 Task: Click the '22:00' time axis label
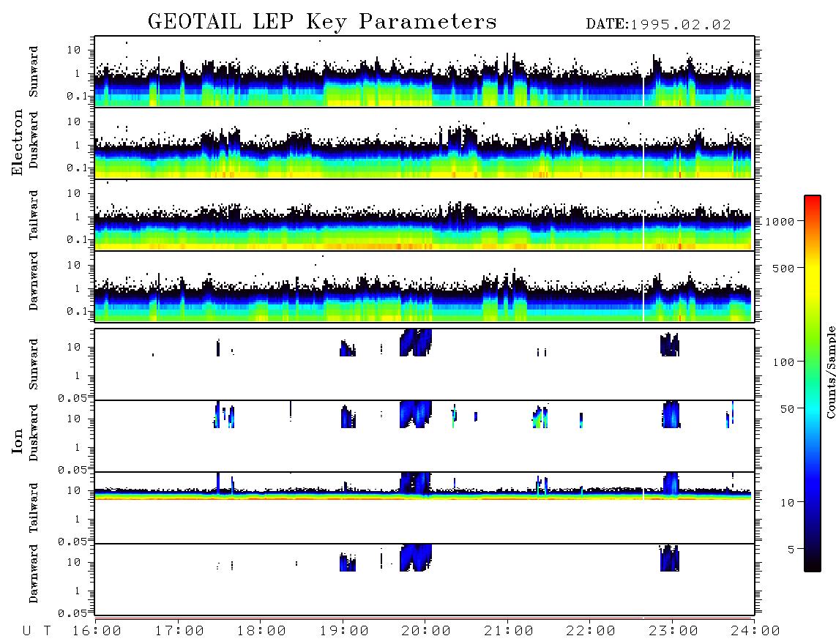(x=591, y=632)
